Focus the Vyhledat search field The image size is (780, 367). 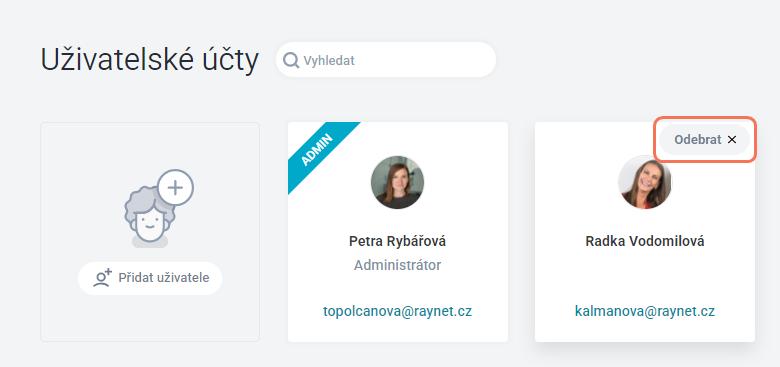[386, 60]
